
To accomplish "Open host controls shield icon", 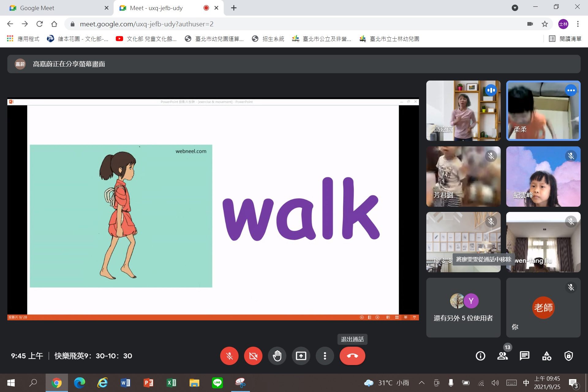I will tap(569, 356).
